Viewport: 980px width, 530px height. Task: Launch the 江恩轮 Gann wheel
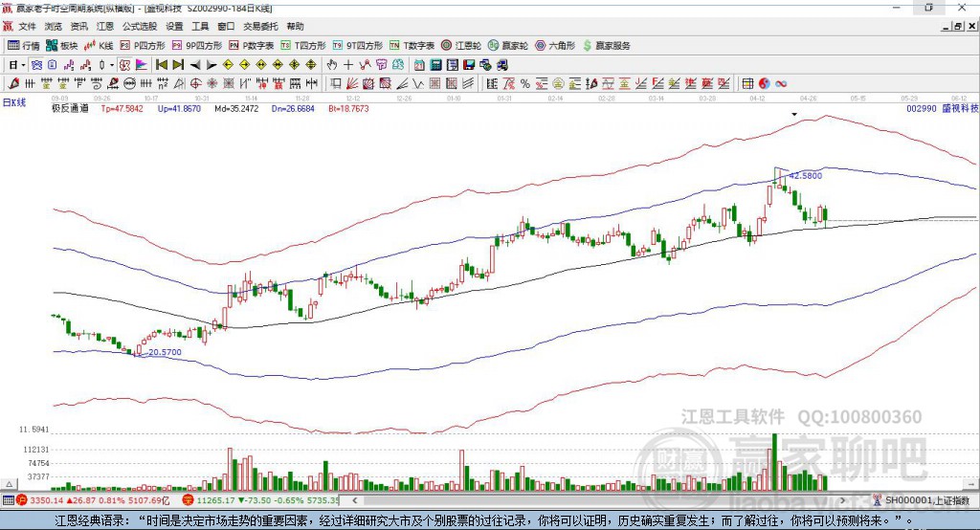tap(461, 46)
